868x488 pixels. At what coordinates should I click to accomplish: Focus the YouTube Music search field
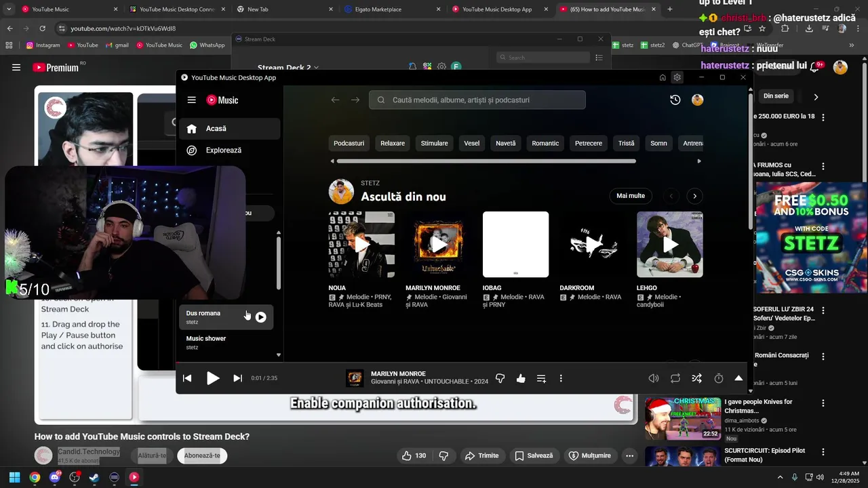[477, 100]
